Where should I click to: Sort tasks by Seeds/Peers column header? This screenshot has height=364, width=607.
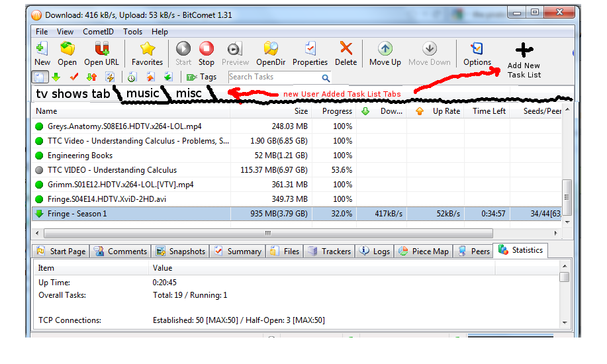click(x=536, y=111)
